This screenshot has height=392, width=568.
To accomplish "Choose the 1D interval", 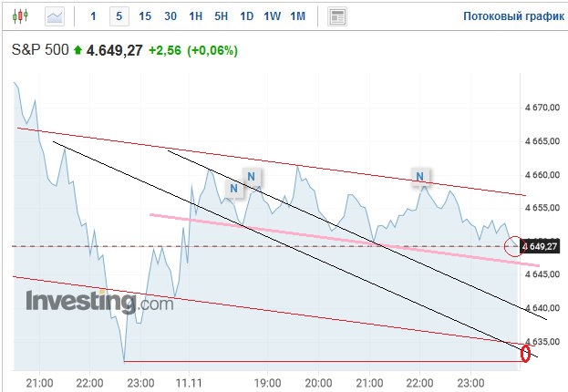I will pos(246,16).
